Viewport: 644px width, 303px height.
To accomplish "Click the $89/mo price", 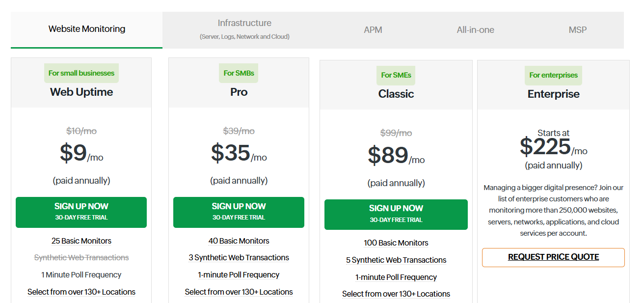I will [396, 156].
